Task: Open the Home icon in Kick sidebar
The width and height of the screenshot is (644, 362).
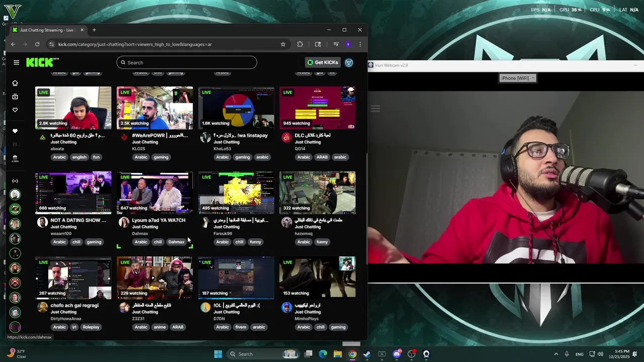Action: [x=15, y=83]
